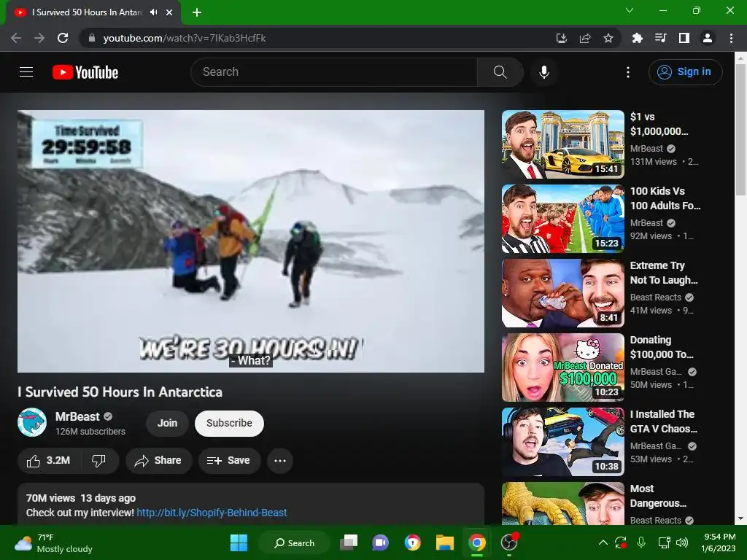Go to YouTube home via logo

pos(85,72)
